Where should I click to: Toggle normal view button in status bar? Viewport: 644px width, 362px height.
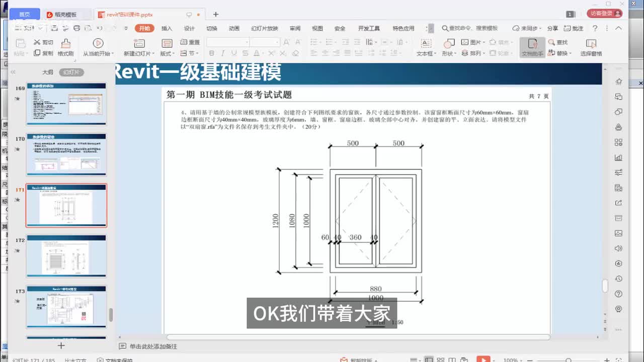429,360
